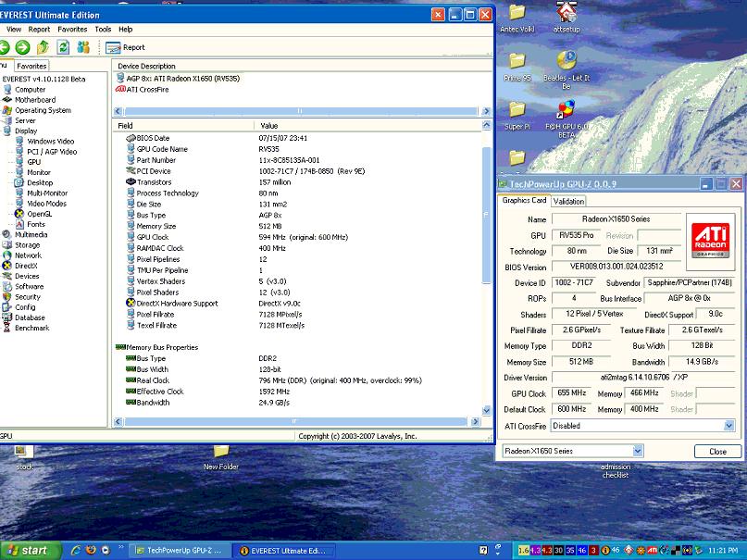The height and width of the screenshot is (560, 747).
Task: Select Server in the EVEREST tree
Action: point(25,121)
